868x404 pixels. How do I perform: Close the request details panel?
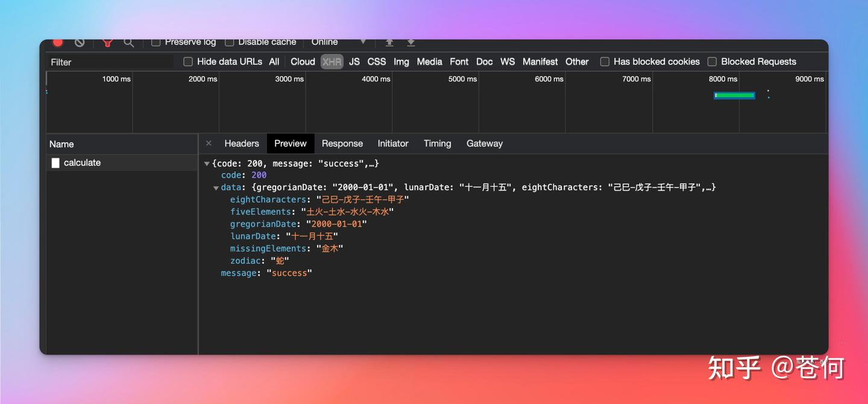[209, 143]
